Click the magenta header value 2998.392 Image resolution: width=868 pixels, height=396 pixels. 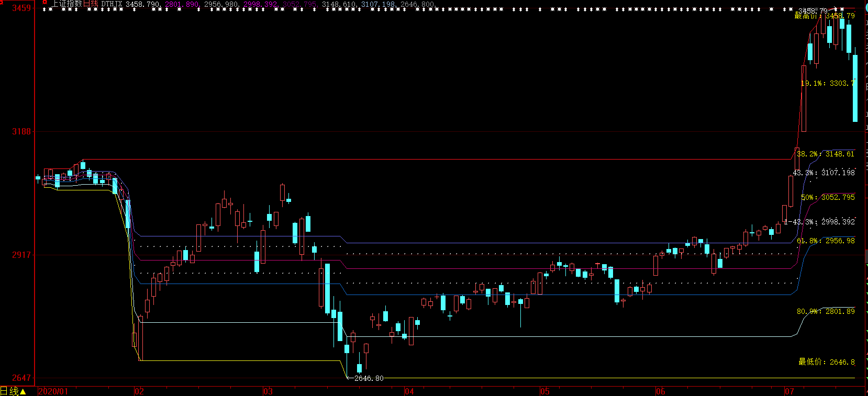pyautogui.click(x=261, y=4)
